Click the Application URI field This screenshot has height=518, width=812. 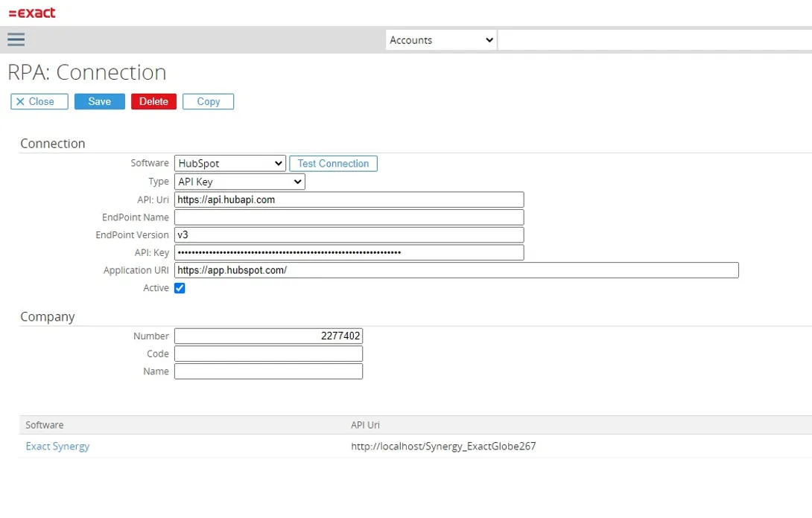pos(455,270)
